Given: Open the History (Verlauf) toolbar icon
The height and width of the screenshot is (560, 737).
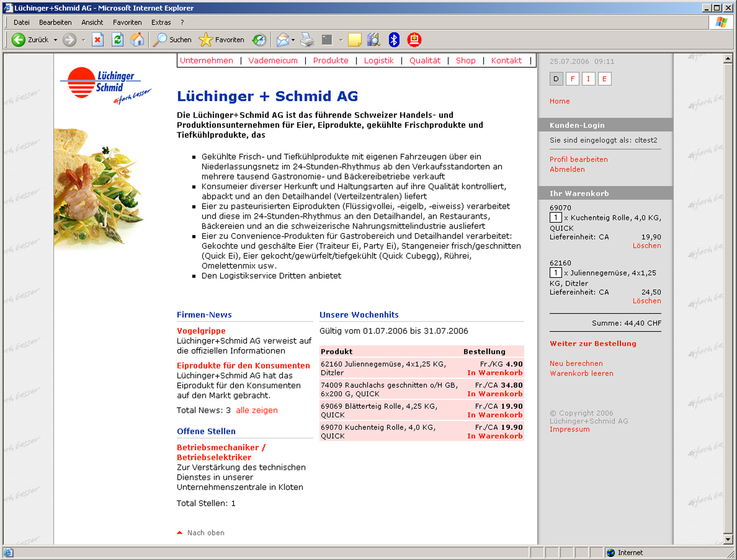Looking at the screenshot, I should [x=259, y=40].
